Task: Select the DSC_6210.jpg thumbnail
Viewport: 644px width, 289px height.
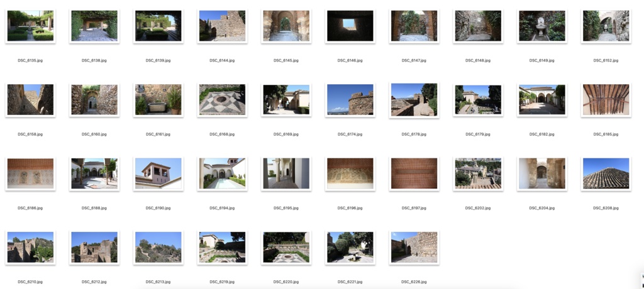Action: (30, 248)
